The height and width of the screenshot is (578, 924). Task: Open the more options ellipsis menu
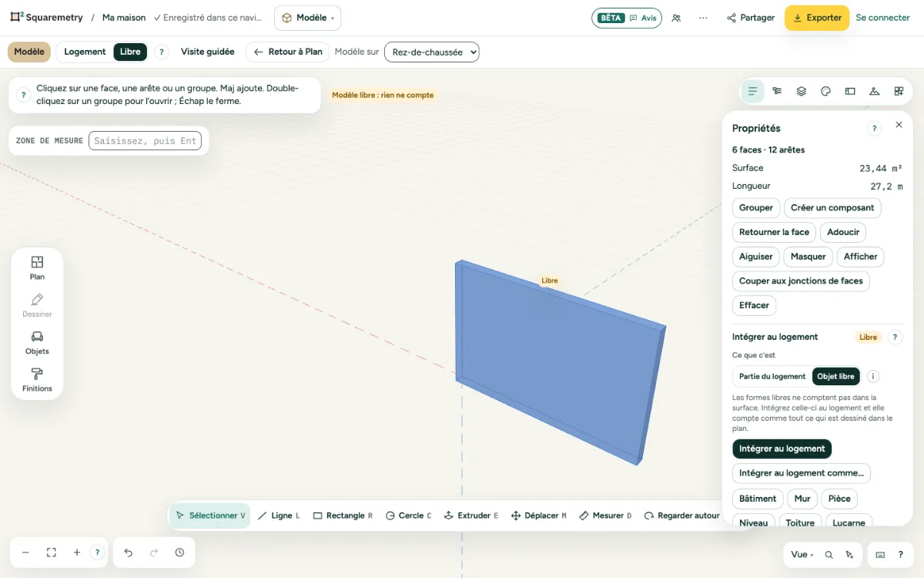pos(703,18)
